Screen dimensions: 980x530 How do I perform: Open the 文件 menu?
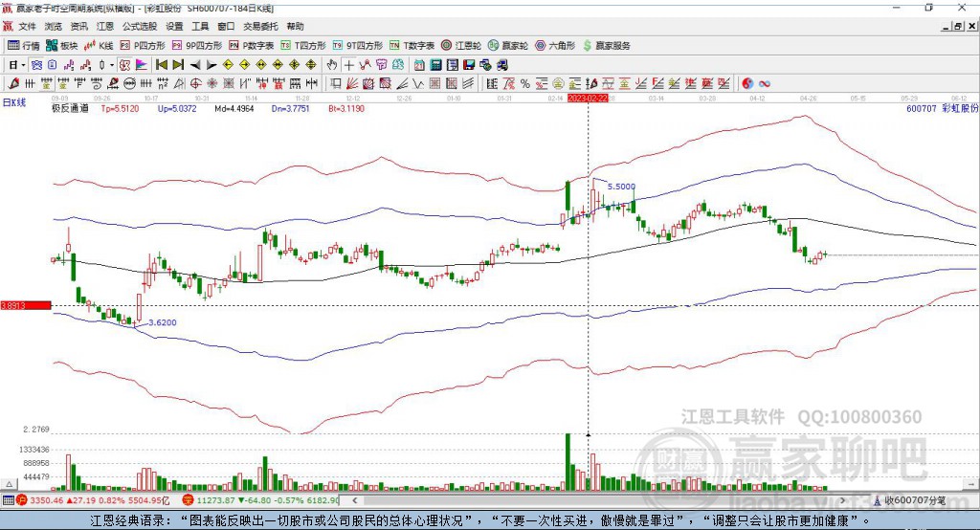coord(27,26)
